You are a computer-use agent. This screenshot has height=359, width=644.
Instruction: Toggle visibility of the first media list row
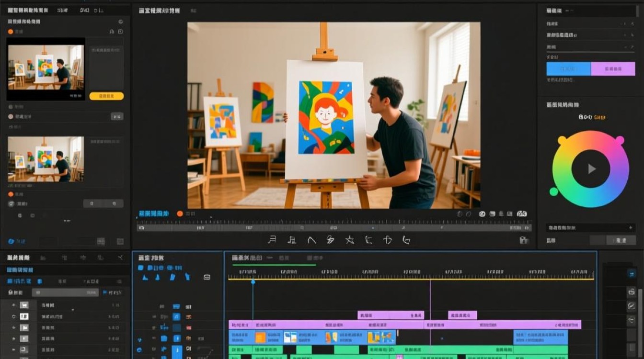tap(13, 305)
